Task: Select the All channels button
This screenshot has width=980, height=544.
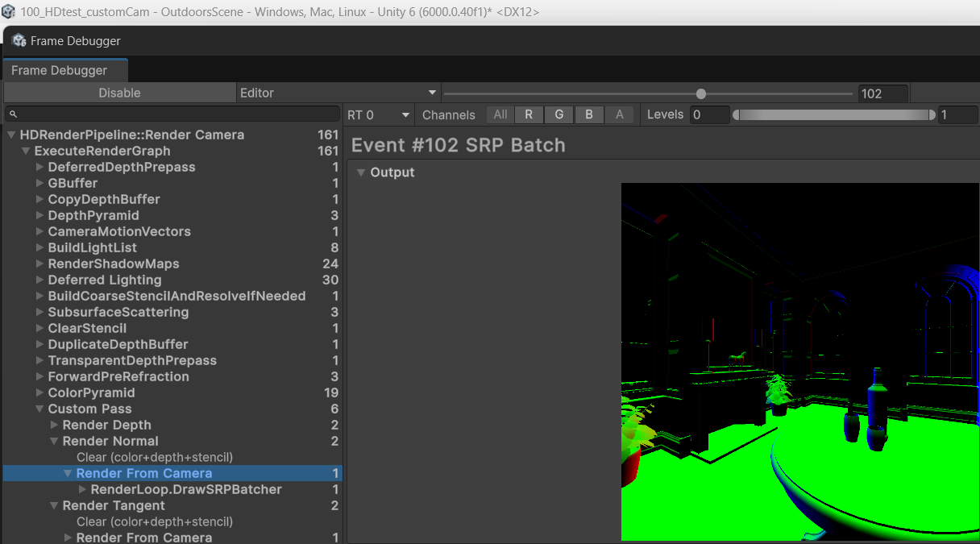Action: click(x=500, y=114)
